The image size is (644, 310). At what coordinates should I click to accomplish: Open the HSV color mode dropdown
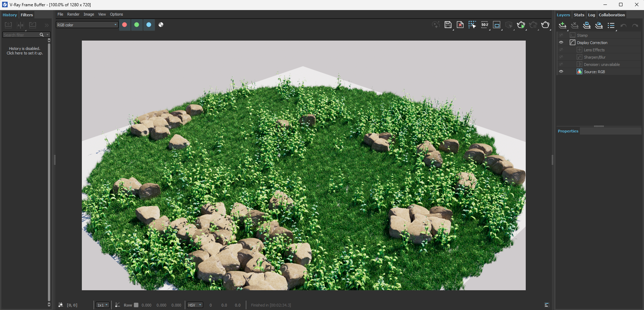(195, 305)
